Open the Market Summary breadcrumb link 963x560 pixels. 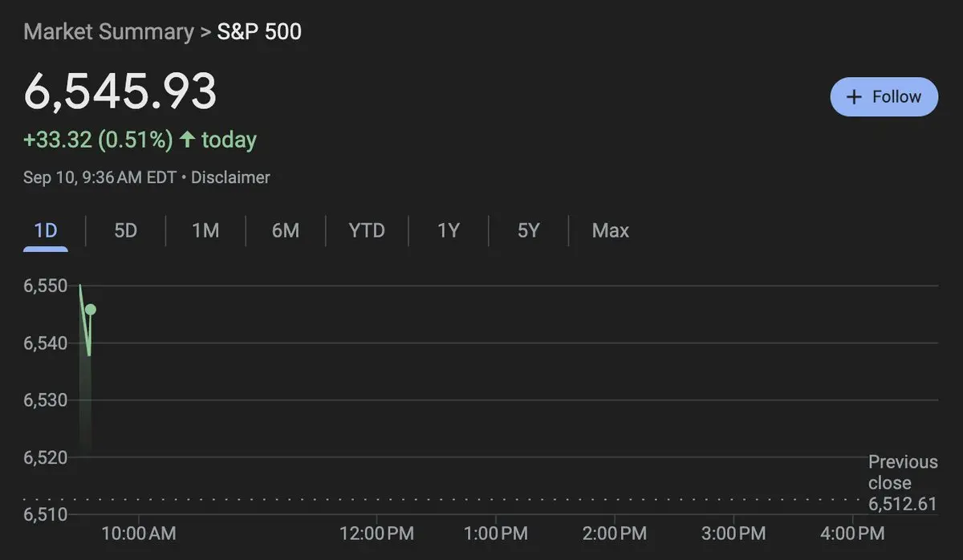(108, 32)
